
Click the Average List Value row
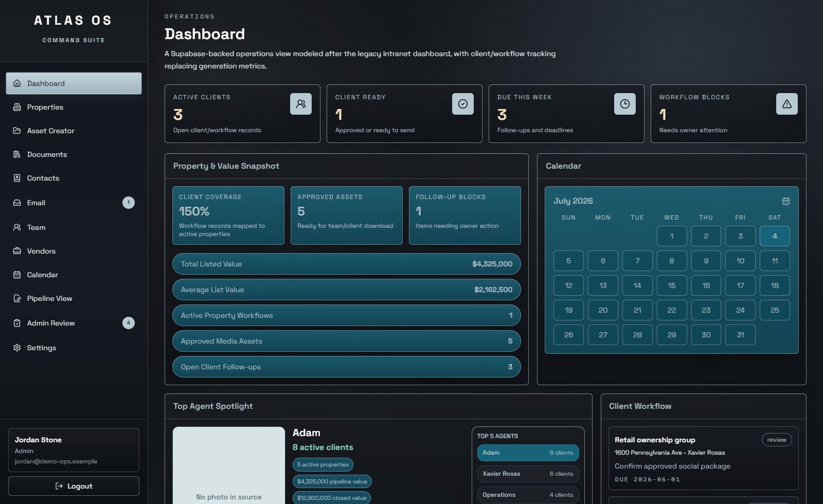pyautogui.click(x=346, y=290)
